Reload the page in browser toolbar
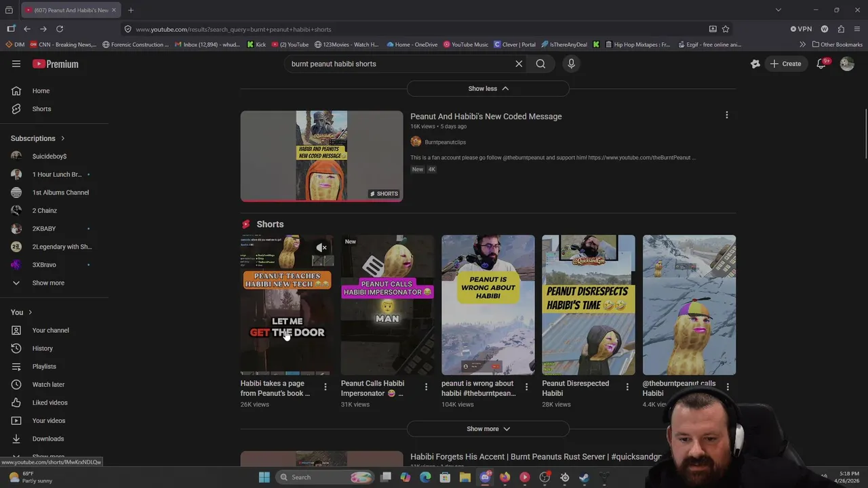The width and height of the screenshot is (868, 488). click(60, 29)
